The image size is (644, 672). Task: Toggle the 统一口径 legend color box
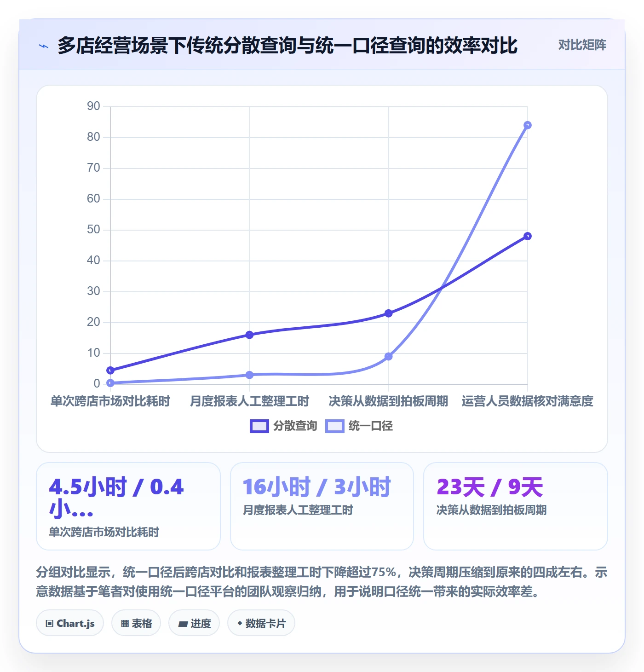334,426
